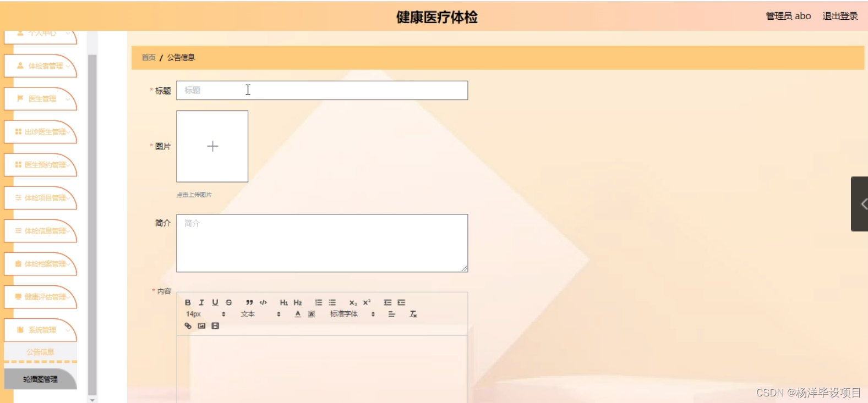Click the 点击上传图片 hint text
The image size is (868, 403).
[194, 195]
